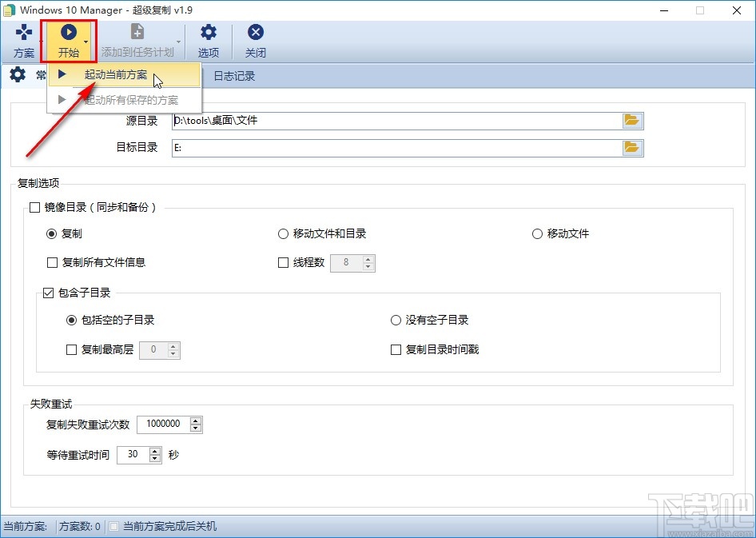
Task: Choose 起动当前方案 from the menu
Action: pos(114,74)
